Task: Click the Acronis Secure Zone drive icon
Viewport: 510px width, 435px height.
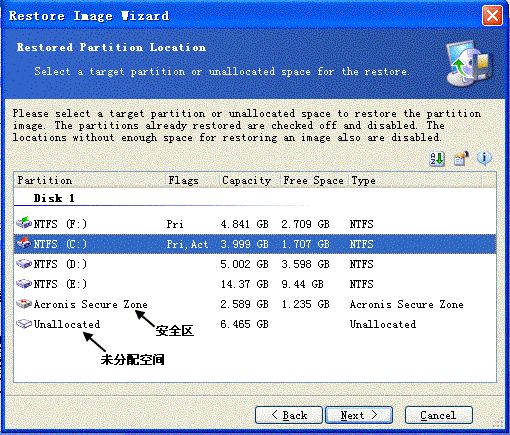Action: pos(24,304)
